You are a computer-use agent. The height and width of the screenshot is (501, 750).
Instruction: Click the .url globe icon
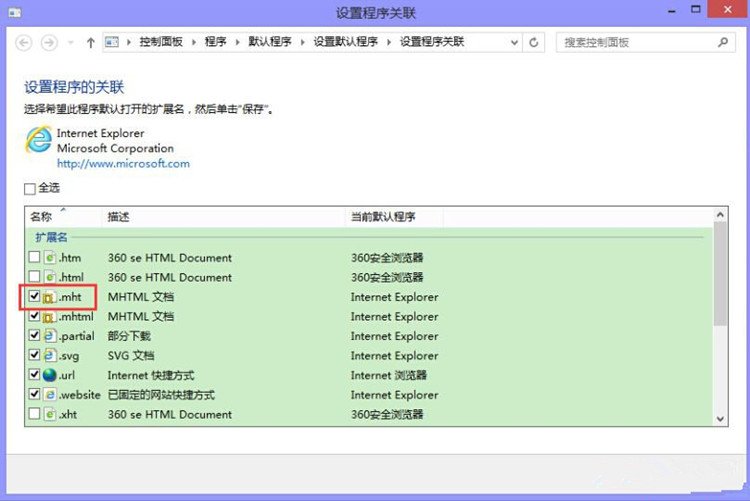click(50, 375)
